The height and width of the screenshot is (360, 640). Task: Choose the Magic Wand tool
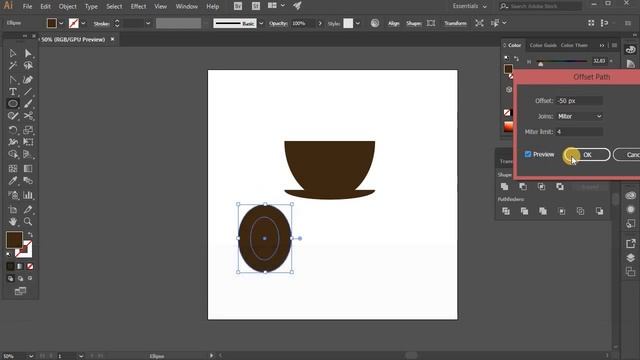(x=13, y=66)
